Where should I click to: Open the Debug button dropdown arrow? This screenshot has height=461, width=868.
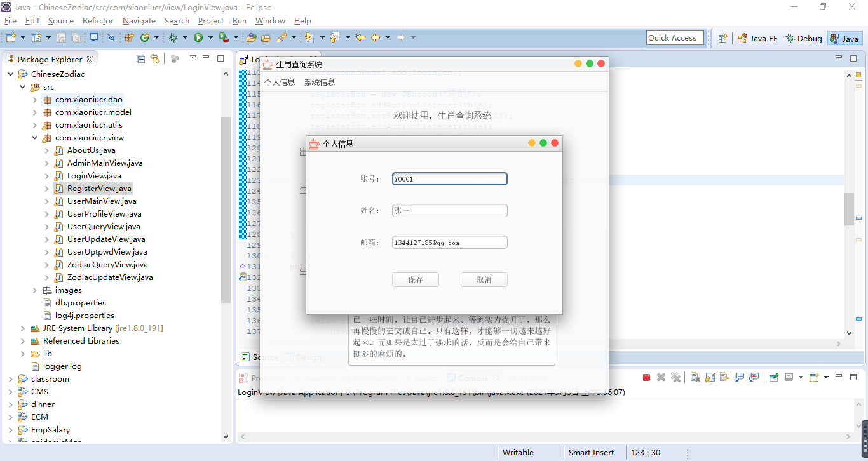185,38
